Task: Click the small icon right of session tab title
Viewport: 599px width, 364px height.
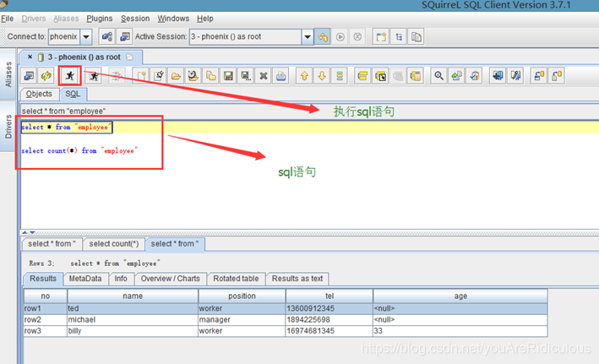Action: pyautogui.click(x=130, y=57)
